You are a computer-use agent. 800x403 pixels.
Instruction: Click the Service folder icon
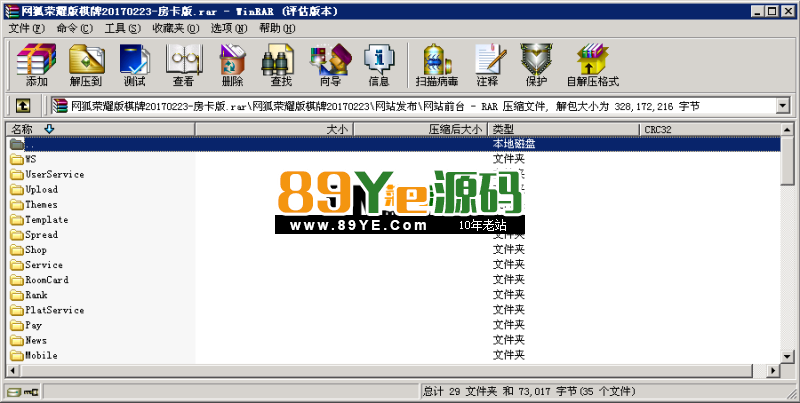coord(17,265)
